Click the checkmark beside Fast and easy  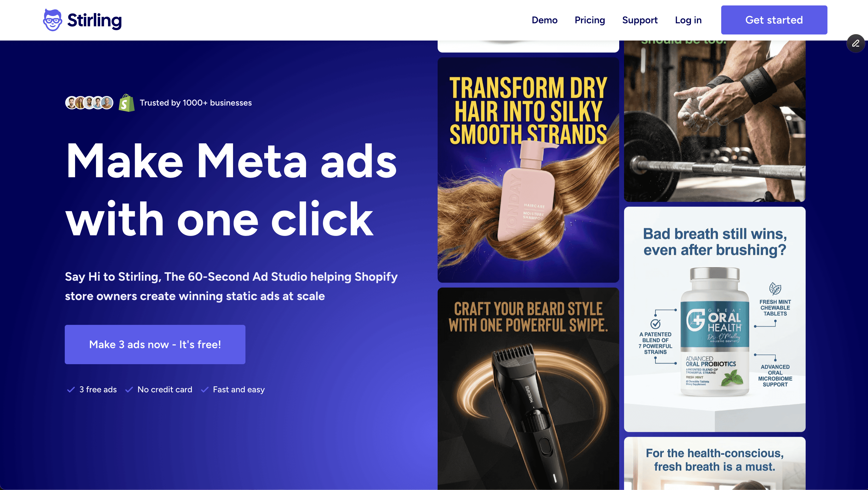point(205,390)
